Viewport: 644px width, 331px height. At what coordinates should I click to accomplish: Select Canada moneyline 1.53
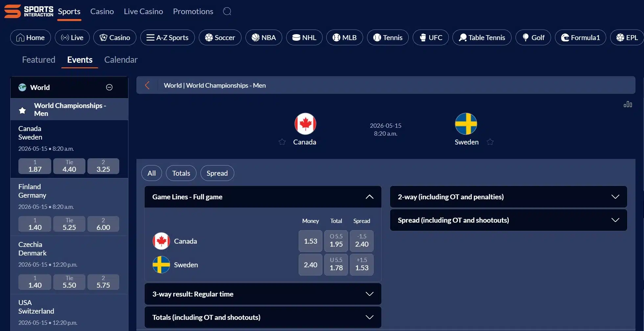tap(310, 241)
